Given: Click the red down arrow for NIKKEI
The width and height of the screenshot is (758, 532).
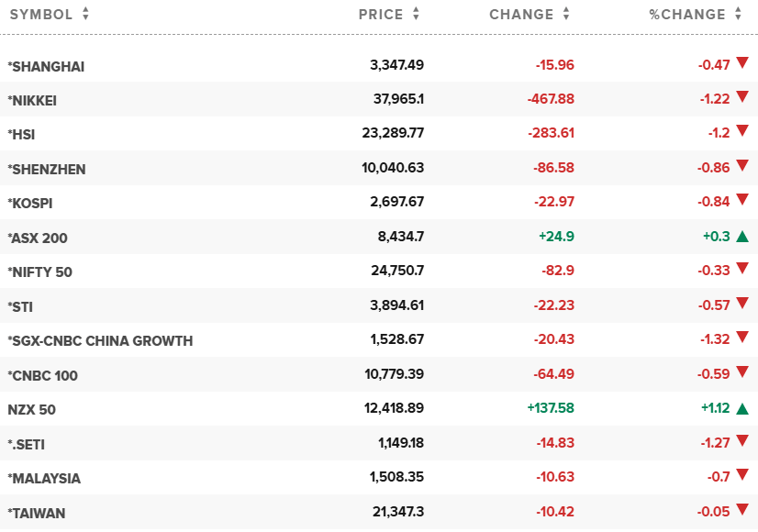Looking at the screenshot, I should (741, 98).
